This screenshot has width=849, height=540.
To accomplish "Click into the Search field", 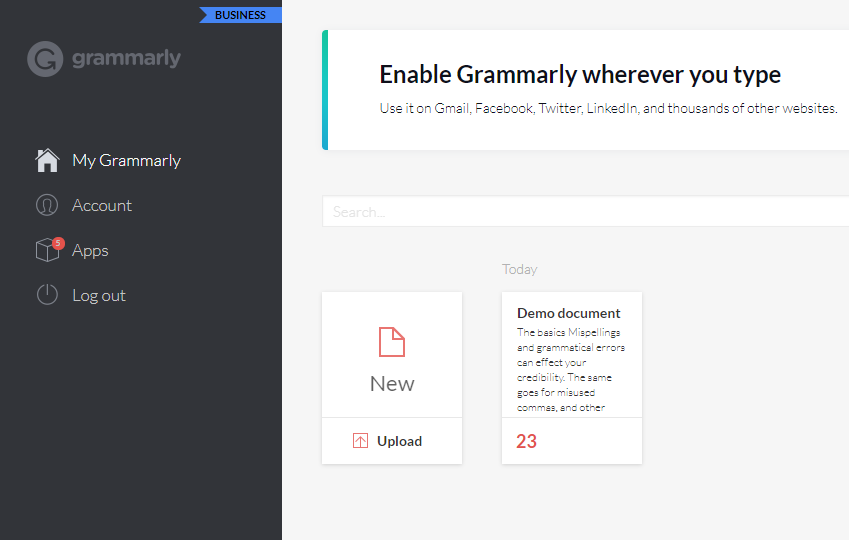I will pos(585,211).
